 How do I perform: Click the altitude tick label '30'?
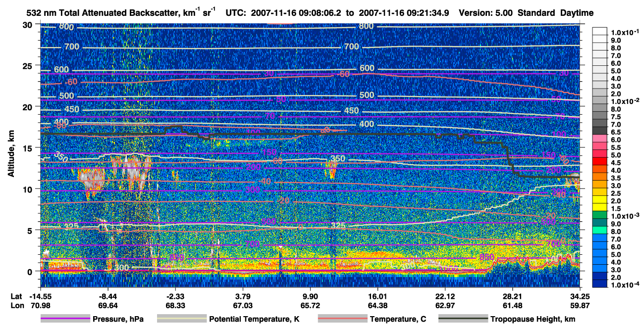point(28,24)
